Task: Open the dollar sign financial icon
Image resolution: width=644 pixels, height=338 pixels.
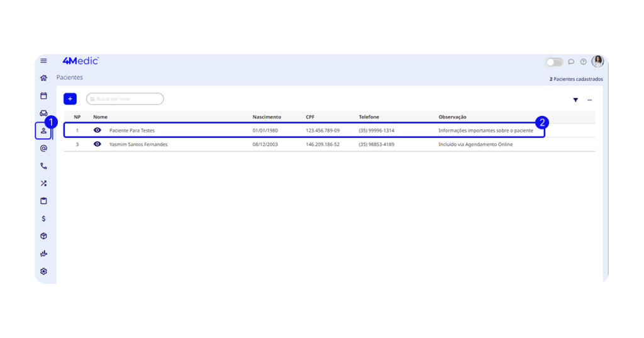Action: click(x=43, y=219)
